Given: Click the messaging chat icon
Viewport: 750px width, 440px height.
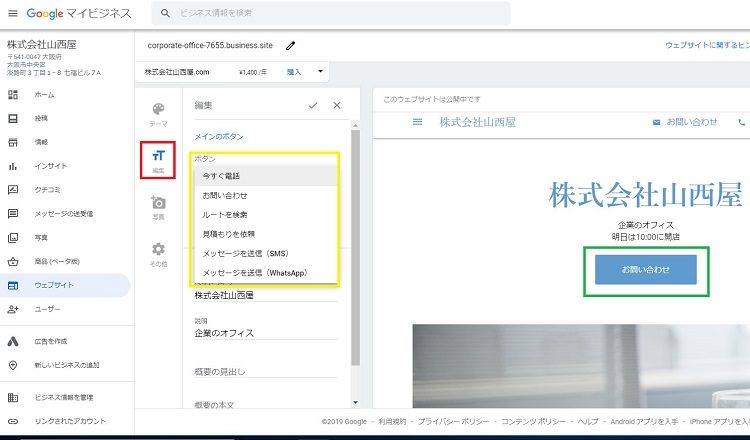Looking at the screenshot, I should click(13, 214).
